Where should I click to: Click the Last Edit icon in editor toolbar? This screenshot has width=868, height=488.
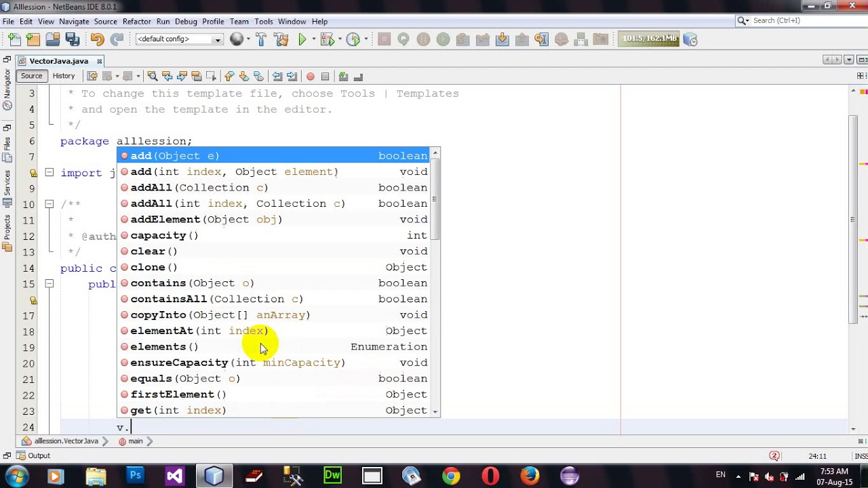(x=92, y=76)
